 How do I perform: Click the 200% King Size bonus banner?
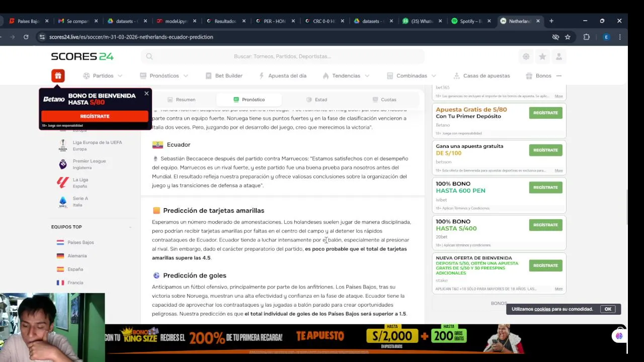316,338
